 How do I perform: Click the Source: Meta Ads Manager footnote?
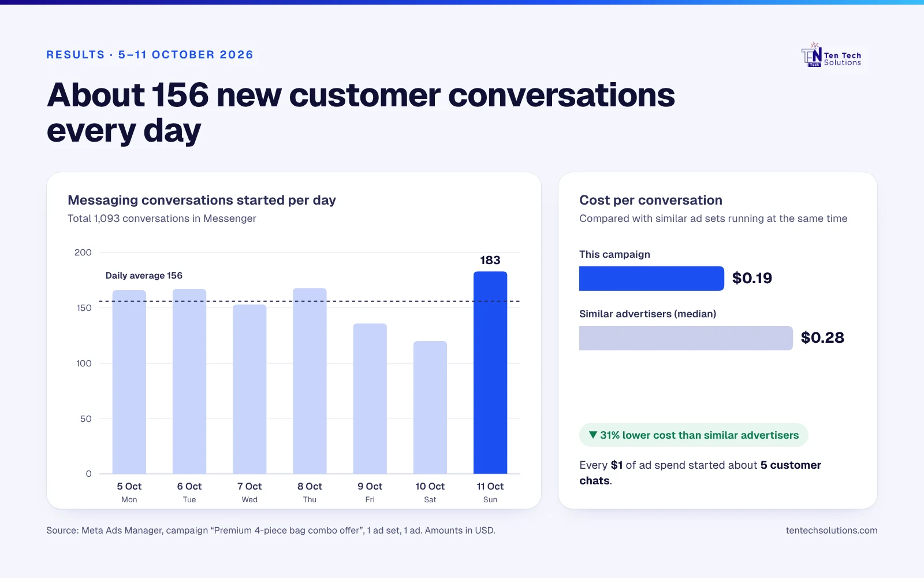click(x=271, y=531)
